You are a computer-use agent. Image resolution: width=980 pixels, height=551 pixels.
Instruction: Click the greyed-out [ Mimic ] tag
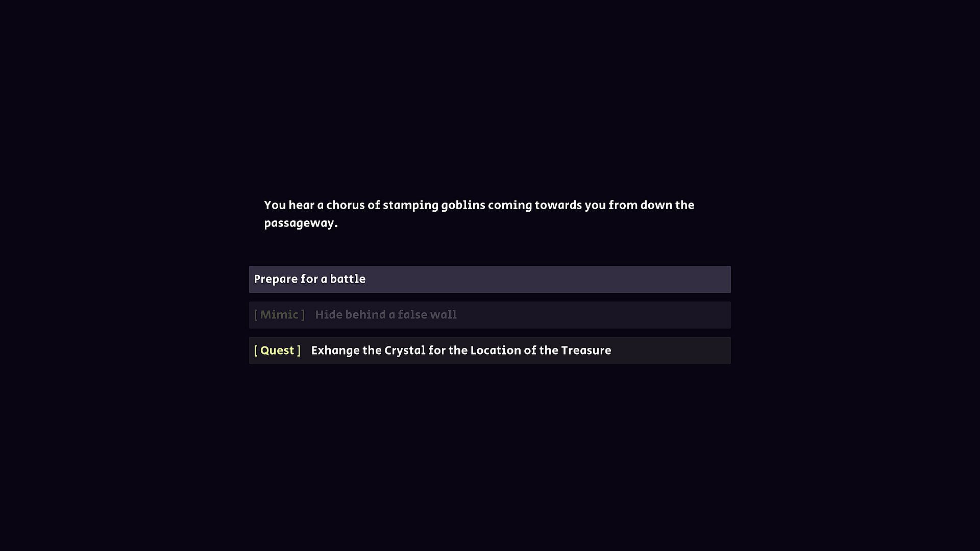pos(279,315)
